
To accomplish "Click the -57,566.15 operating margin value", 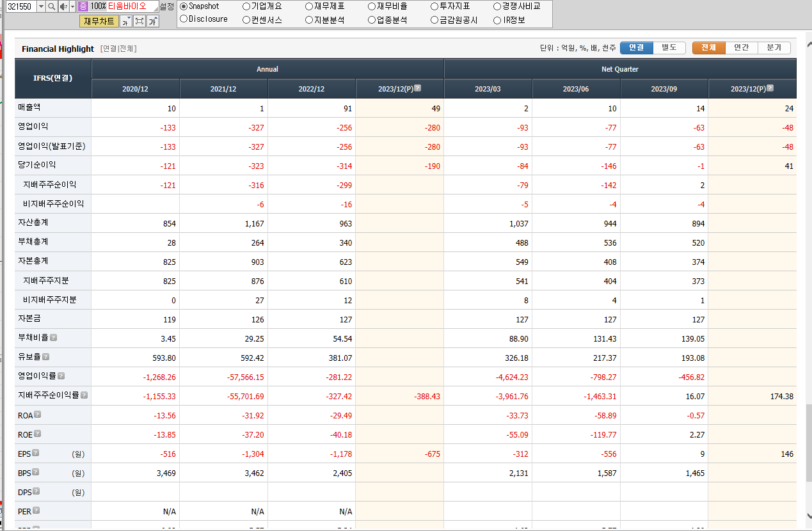I will [246, 377].
